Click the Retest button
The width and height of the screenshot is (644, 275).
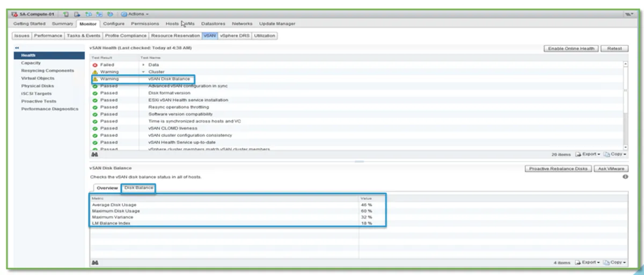click(613, 48)
